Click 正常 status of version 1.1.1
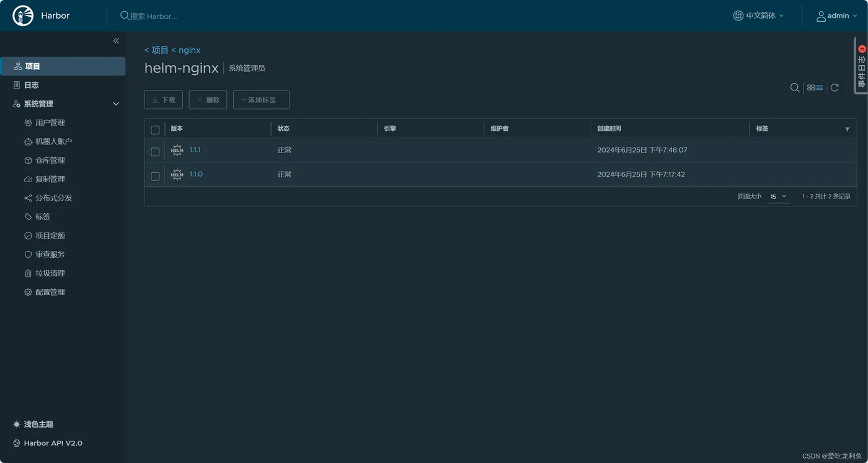The width and height of the screenshot is (868, 463). coord(285,150)
